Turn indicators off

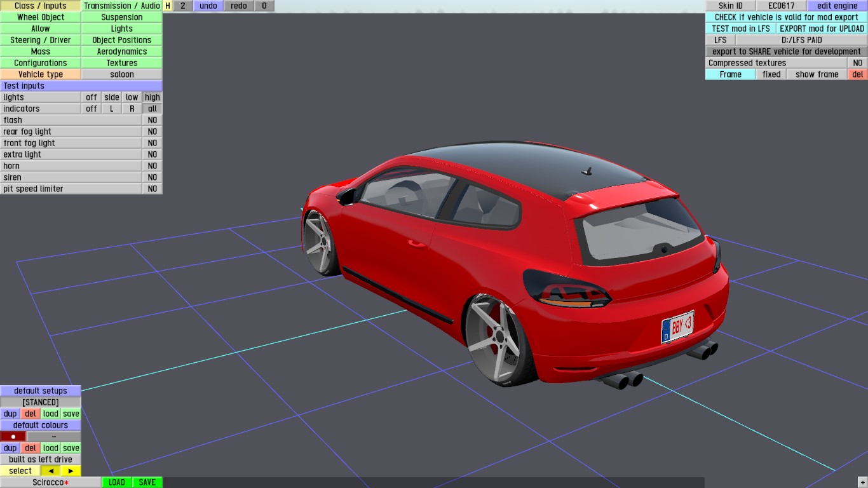point(92,109)
